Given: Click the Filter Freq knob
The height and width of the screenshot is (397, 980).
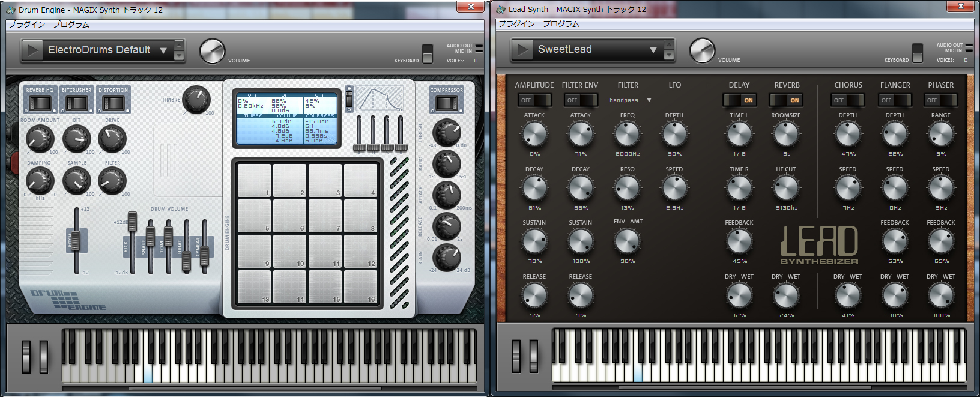Looking at the screenshot, I should click(x=628, y=134).
